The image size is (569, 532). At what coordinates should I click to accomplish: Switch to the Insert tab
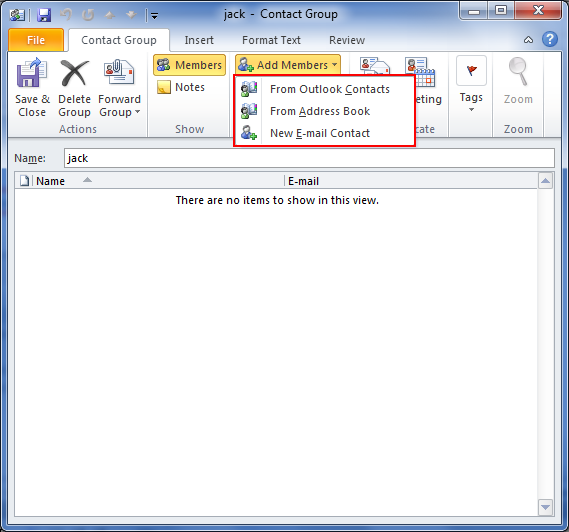click(x=199, y=40)
